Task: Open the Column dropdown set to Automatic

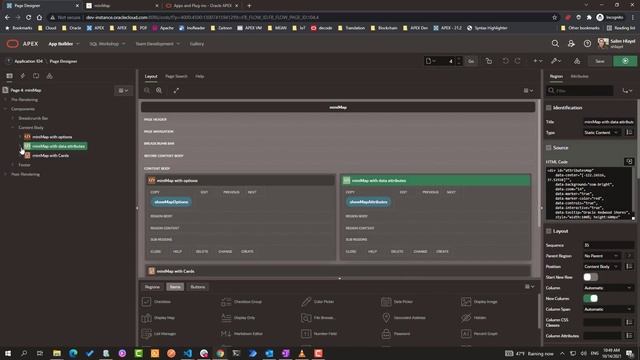Action: click(608, 288)
